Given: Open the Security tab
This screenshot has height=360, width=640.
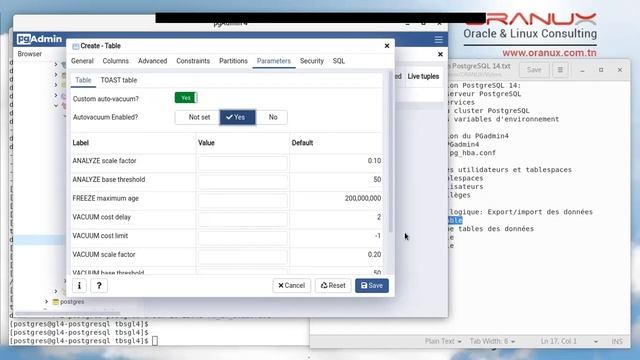Looking at the screenshot, I should click(x=311, y=61).
